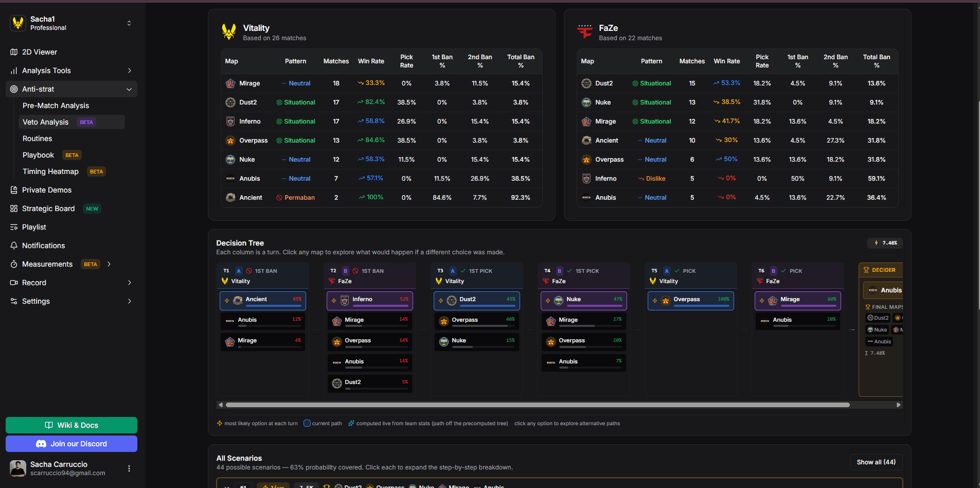The image size is (980, 488).
Task: Click the Record camera icon
Action: 14,283
